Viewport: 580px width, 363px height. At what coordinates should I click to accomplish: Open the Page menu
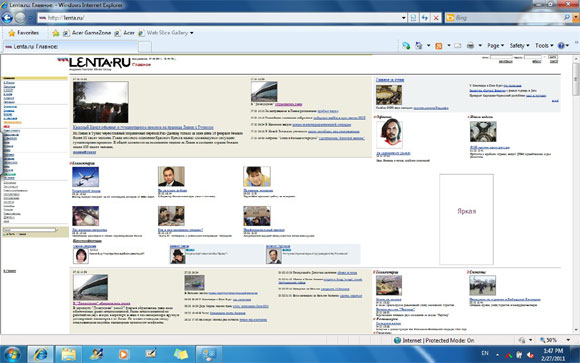(x=495, y=46)
